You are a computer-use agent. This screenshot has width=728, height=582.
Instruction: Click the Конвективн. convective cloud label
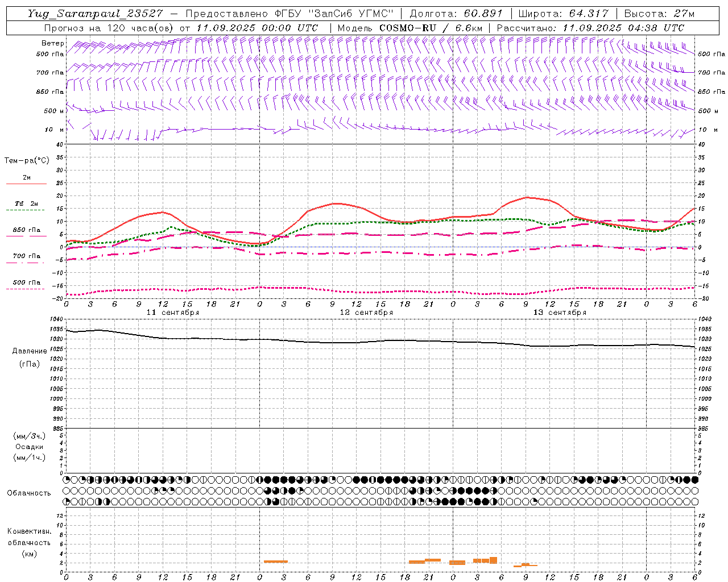[x=29, y=531]
